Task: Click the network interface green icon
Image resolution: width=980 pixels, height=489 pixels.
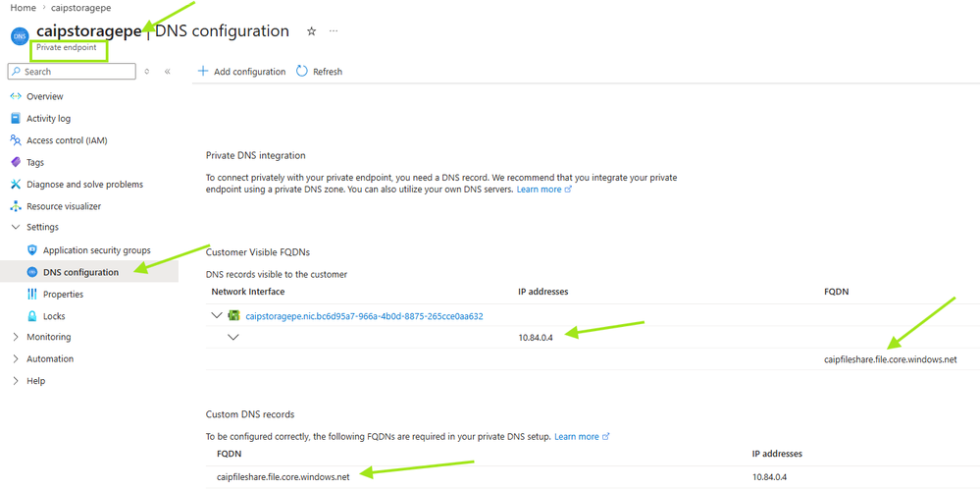Action: pos(234,316)
